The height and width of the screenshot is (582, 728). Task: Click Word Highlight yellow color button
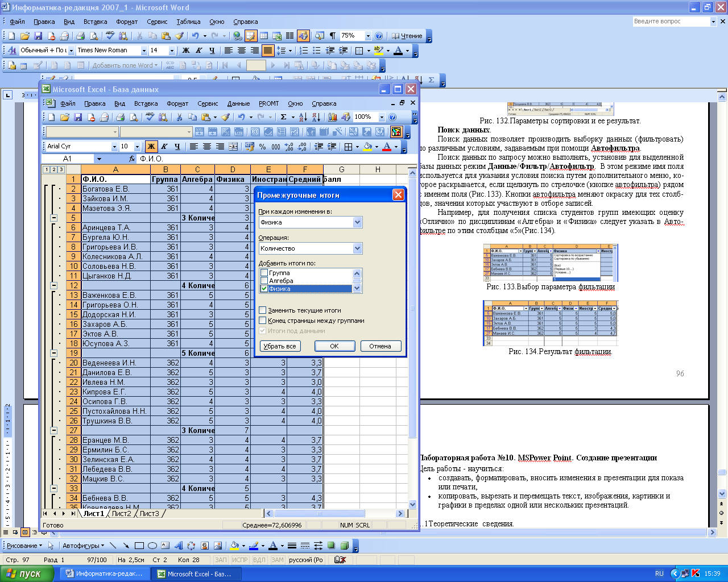(379, 51)
